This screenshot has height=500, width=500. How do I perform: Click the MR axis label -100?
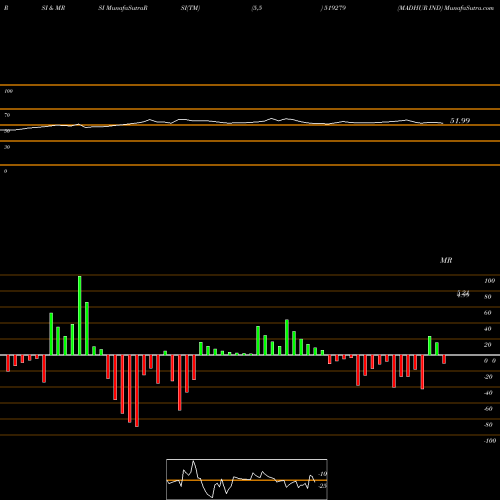489,441
